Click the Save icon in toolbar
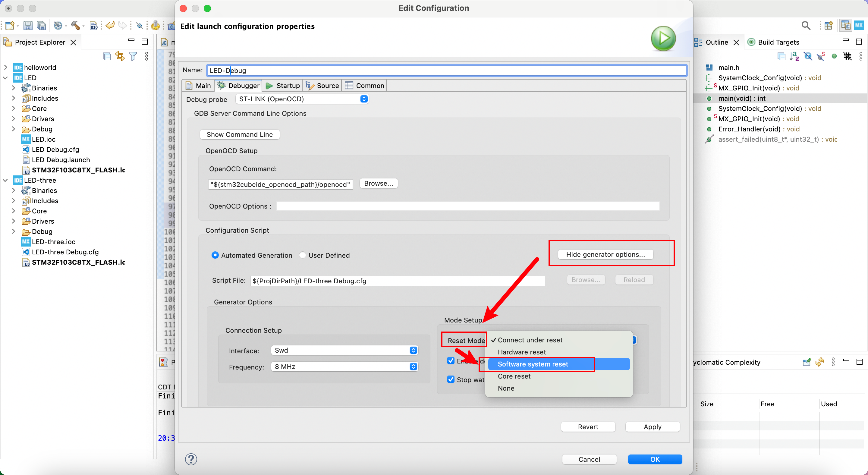Image resolution: width=868 pixels, height=475 pixels. click(28, 26)
